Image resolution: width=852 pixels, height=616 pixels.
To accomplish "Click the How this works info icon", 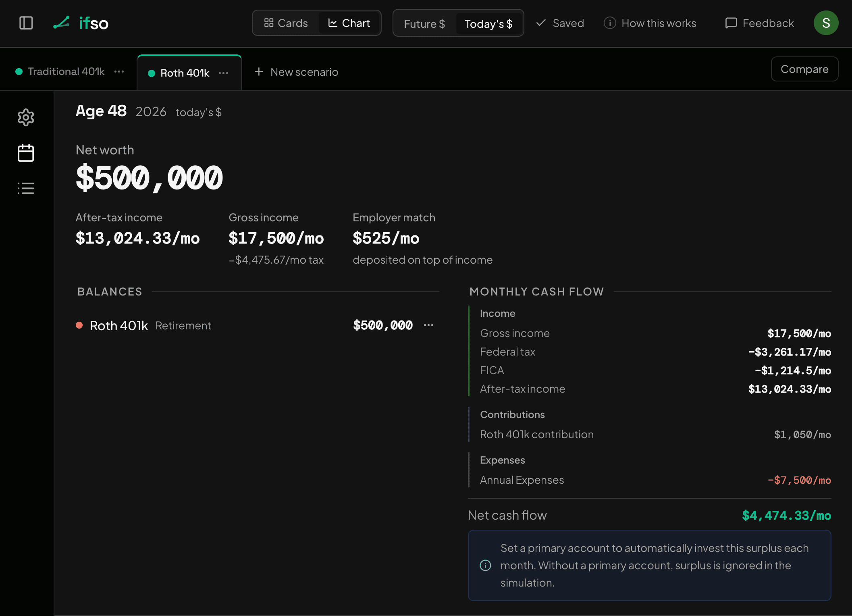I will click(x=610, y=23).
